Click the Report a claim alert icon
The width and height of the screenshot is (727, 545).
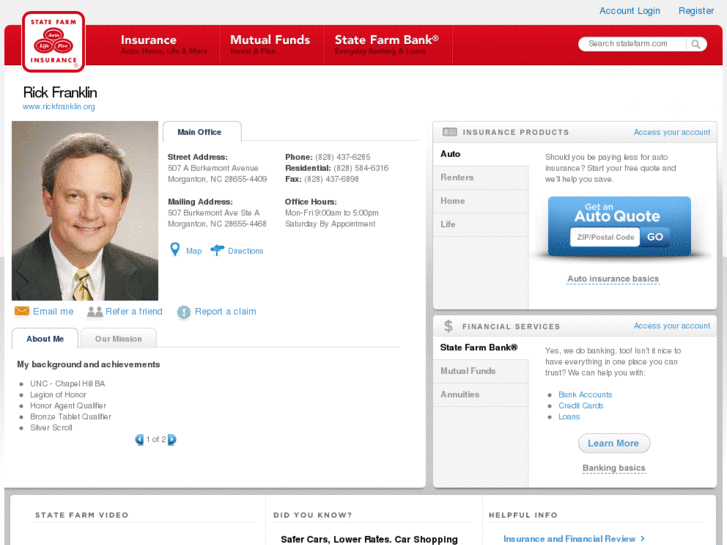[184, 312]
